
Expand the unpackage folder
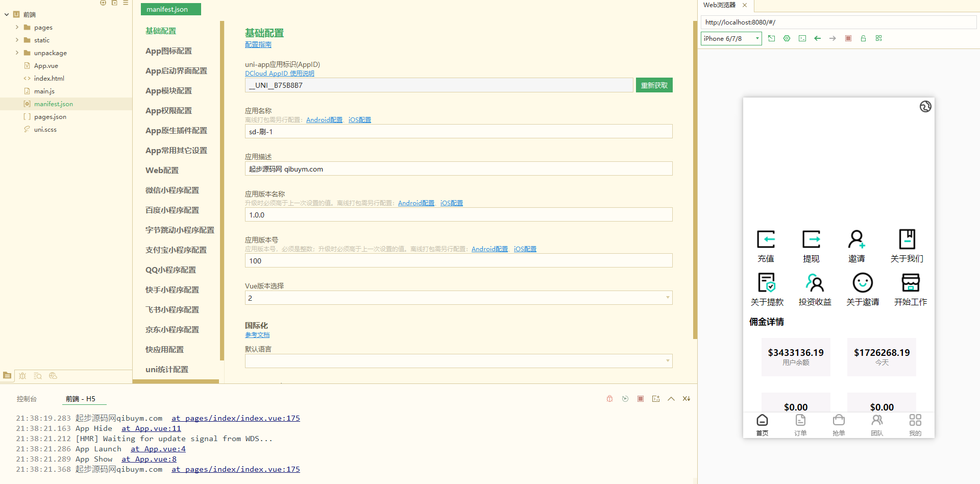click(17, 53)
